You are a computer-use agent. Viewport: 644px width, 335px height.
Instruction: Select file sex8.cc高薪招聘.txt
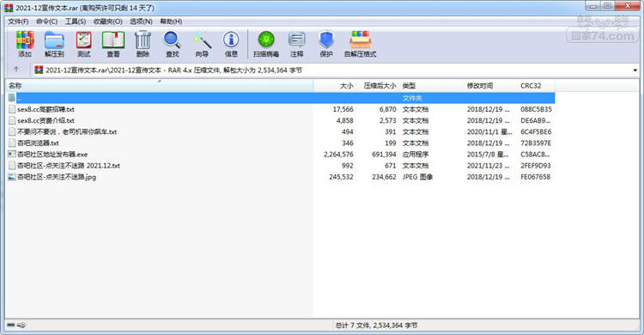tap(46, 109)
